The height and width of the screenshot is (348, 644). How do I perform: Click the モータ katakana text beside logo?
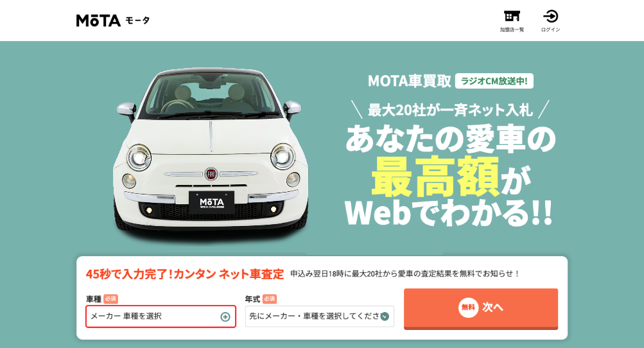point(137,21)
